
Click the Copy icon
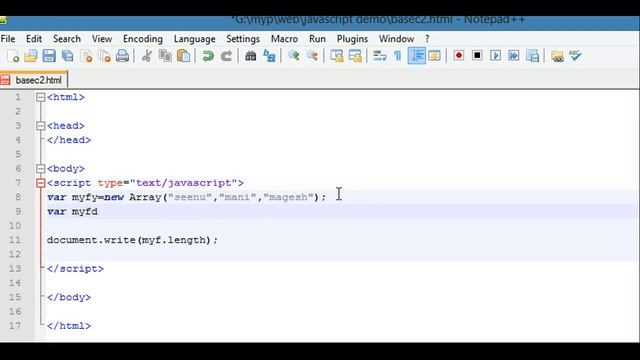pyautogui.click(x=165, y=56)
